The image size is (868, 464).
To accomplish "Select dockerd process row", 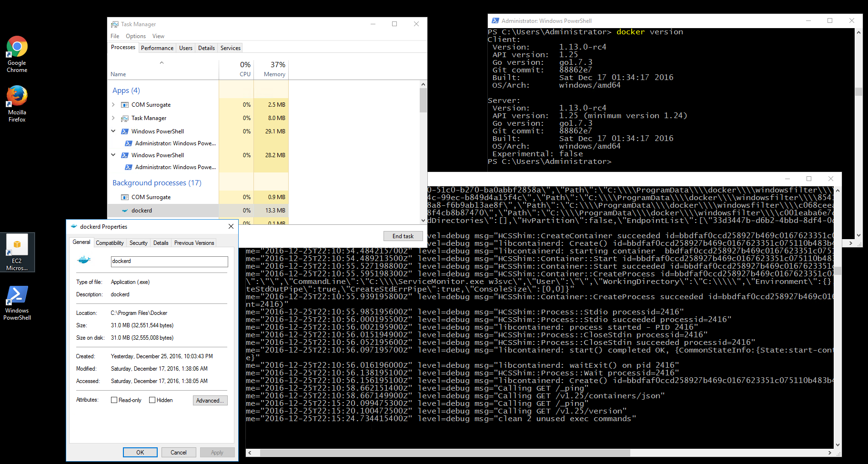I will (x=198, y=211).
